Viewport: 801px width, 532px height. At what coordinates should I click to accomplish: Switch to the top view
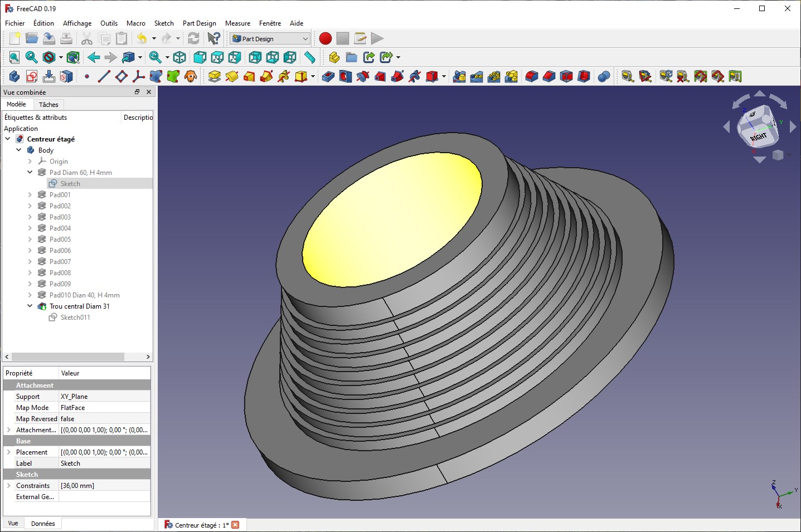(x=217, y=57)
